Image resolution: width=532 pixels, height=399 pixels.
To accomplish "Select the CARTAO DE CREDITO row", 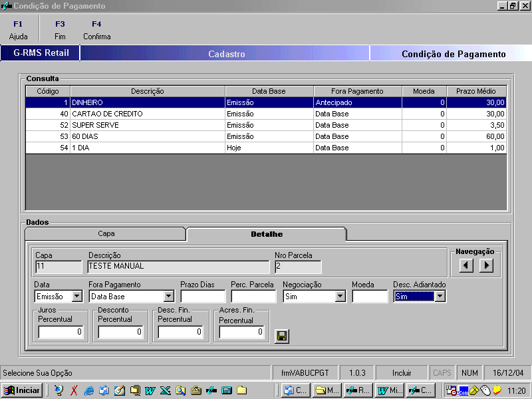I will [146, 114].
